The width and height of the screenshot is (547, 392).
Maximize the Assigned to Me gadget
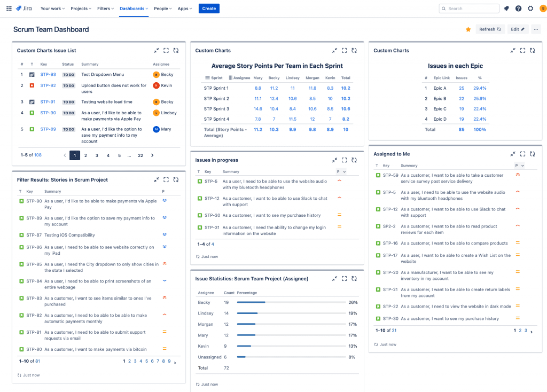click(522, 154)
